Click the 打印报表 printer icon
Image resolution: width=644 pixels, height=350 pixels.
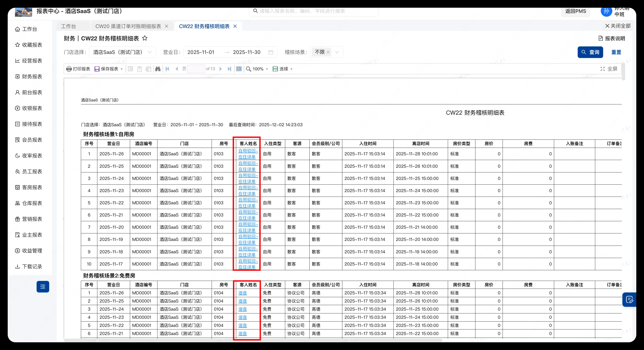click(x=69, y=69)
